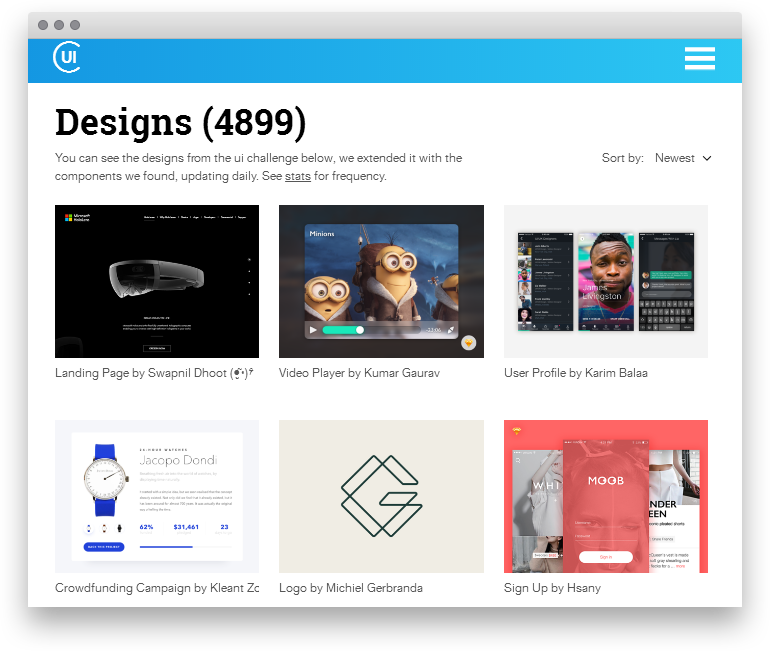Open the Sign Up MOOB thumbnail
770x651 pixels.
click(x=605, y=496)
